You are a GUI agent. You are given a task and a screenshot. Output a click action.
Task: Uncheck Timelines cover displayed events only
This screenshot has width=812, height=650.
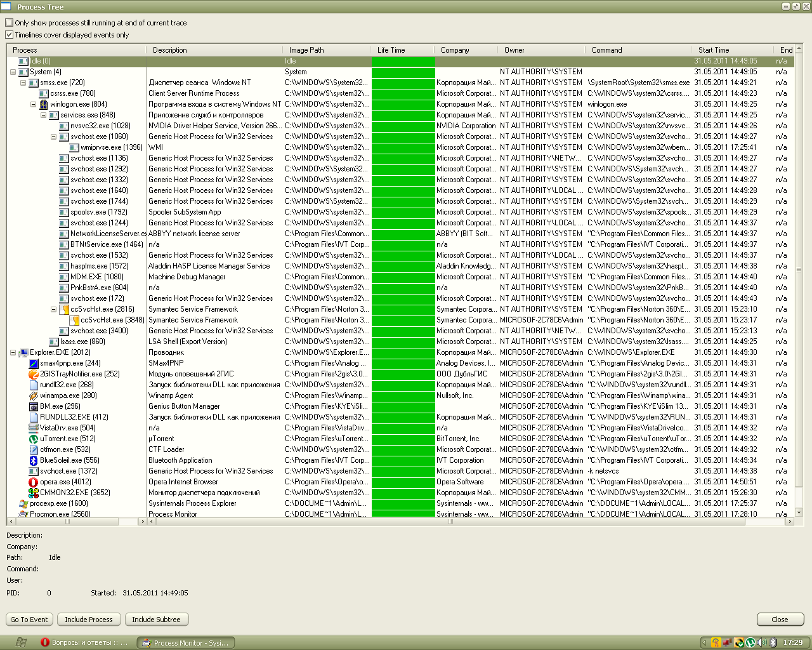point(9,35)
